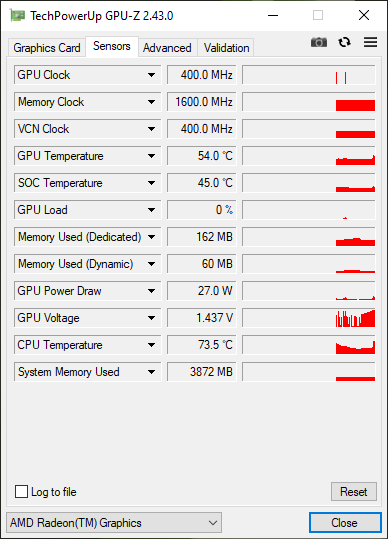Minimize the GPU-Z window
388x539 pixels.
click(273, 15)
